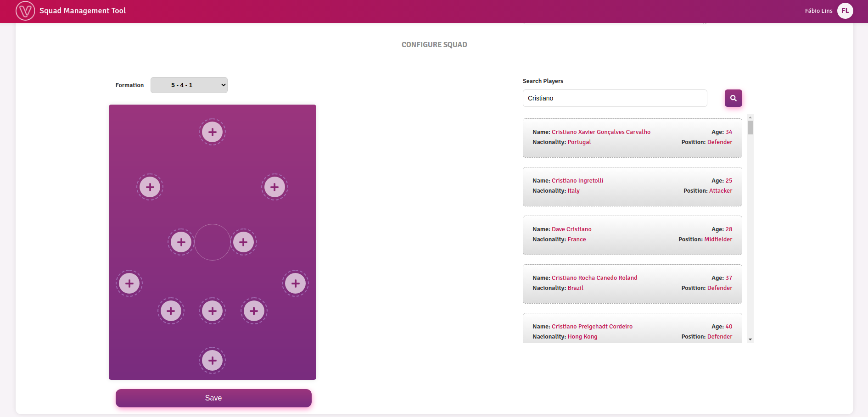Choose the Dave Cristiano player card
This screenshot has width=868, height=417.
pyautogui.click(x=632, y=235)
